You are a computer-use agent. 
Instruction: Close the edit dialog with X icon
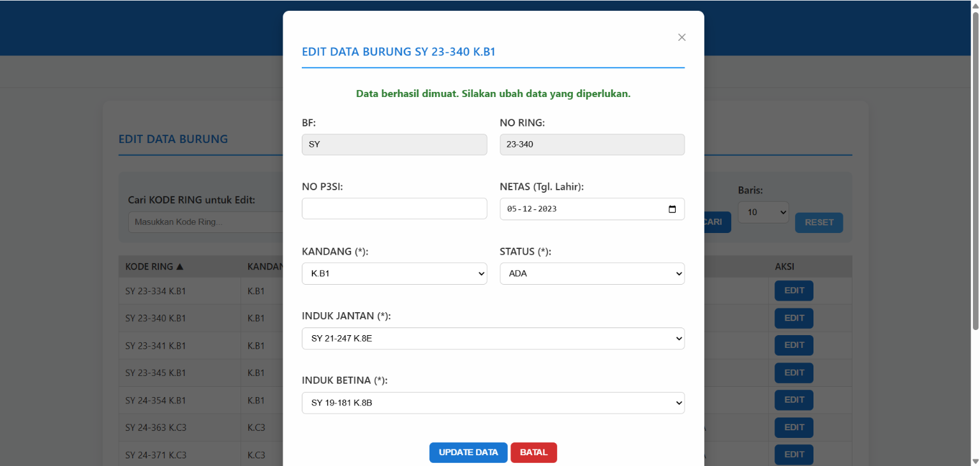tap(681, 38)
